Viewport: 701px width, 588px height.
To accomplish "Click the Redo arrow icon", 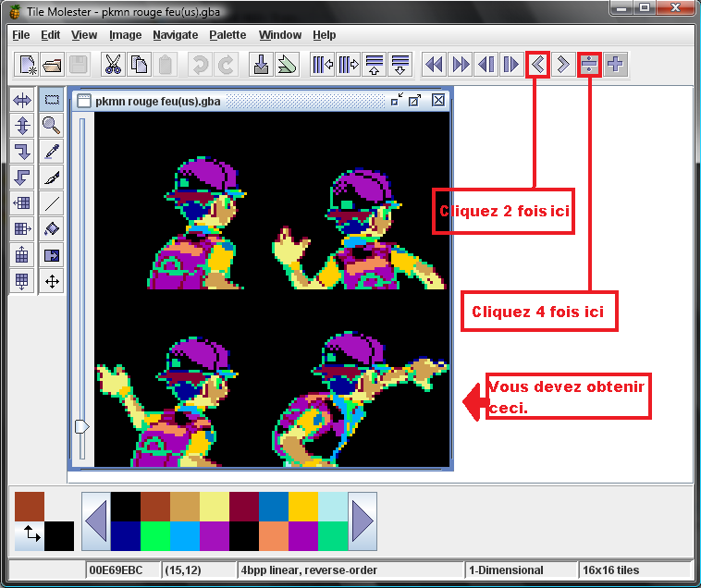I will (x=226, y=65).
